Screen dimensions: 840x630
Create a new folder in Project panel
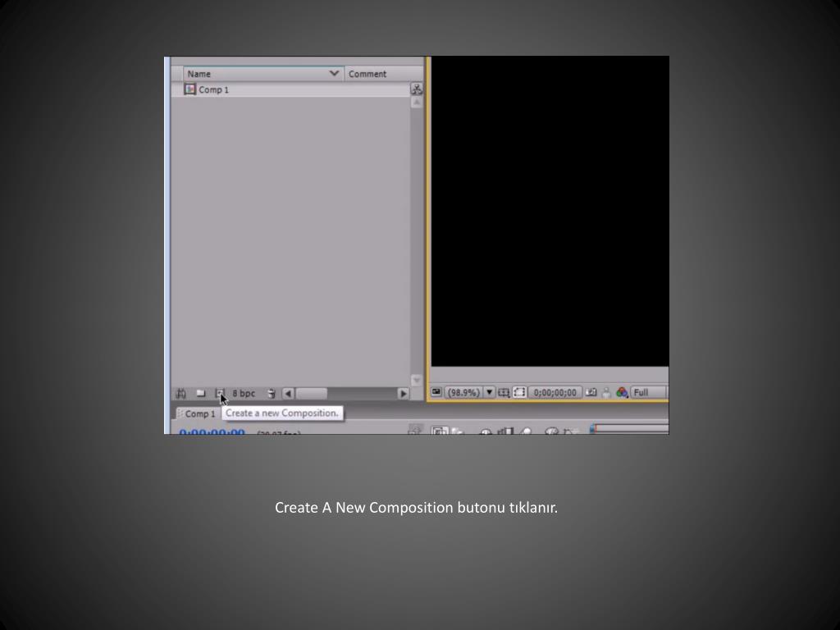click(201, 393)
